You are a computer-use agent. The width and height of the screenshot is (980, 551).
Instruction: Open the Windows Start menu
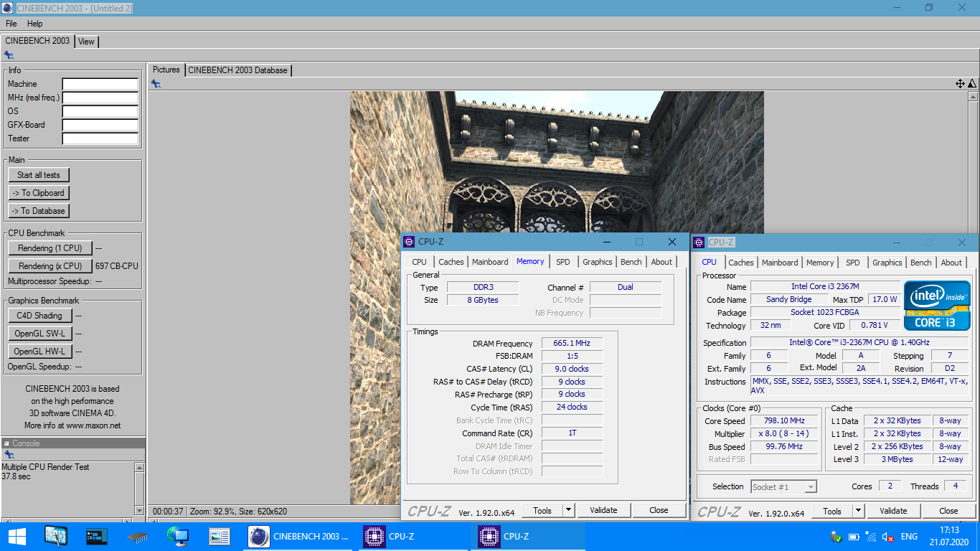(17, 536)
